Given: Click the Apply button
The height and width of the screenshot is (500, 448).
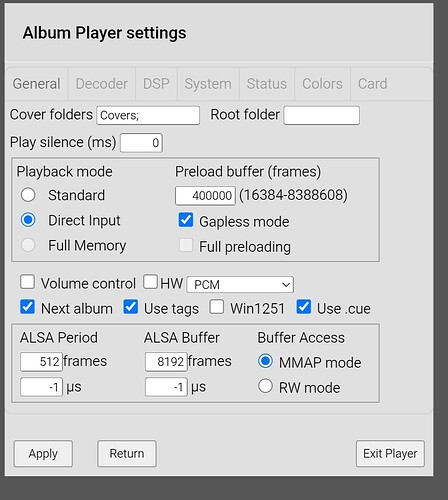Looking at the screenshot, I should (43, 454).
